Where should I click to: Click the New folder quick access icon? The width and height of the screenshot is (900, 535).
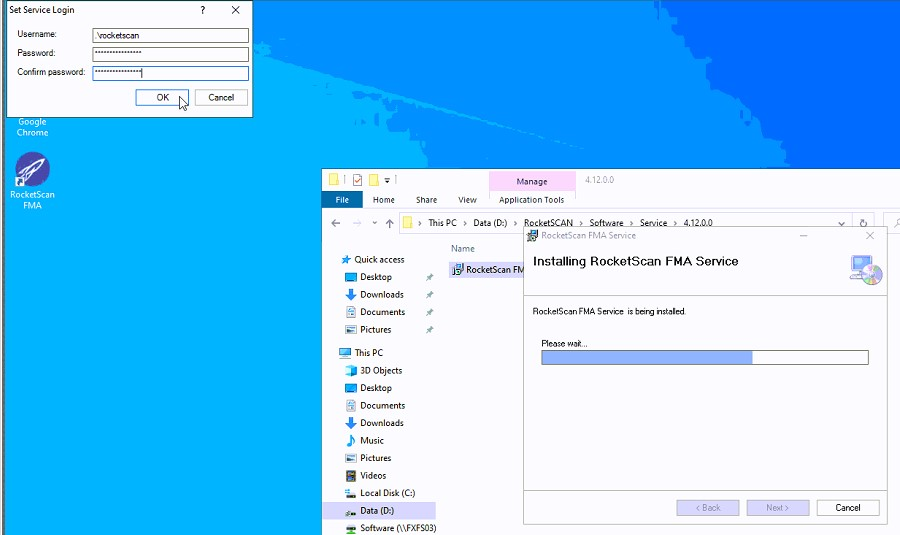tap(374, 180)
